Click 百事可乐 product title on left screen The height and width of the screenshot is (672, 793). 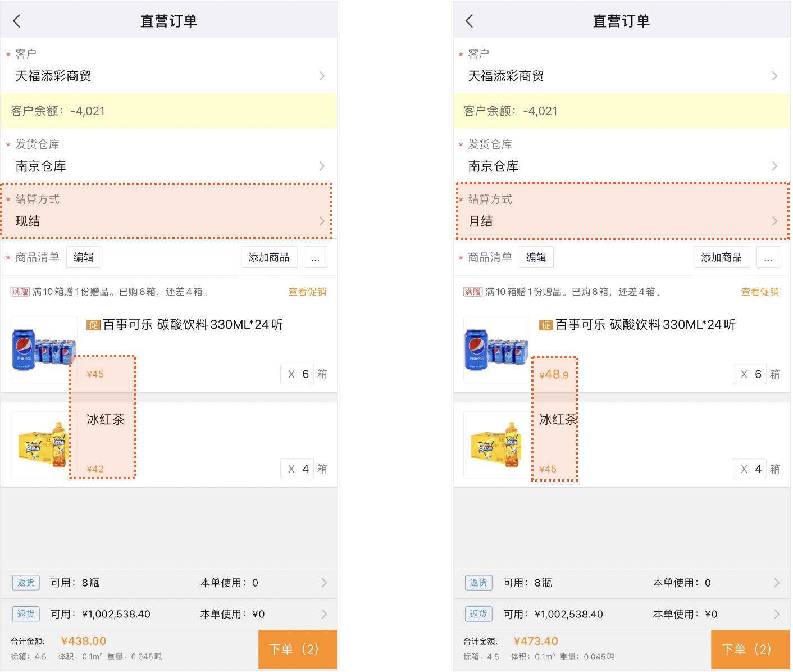pos(193,325)
